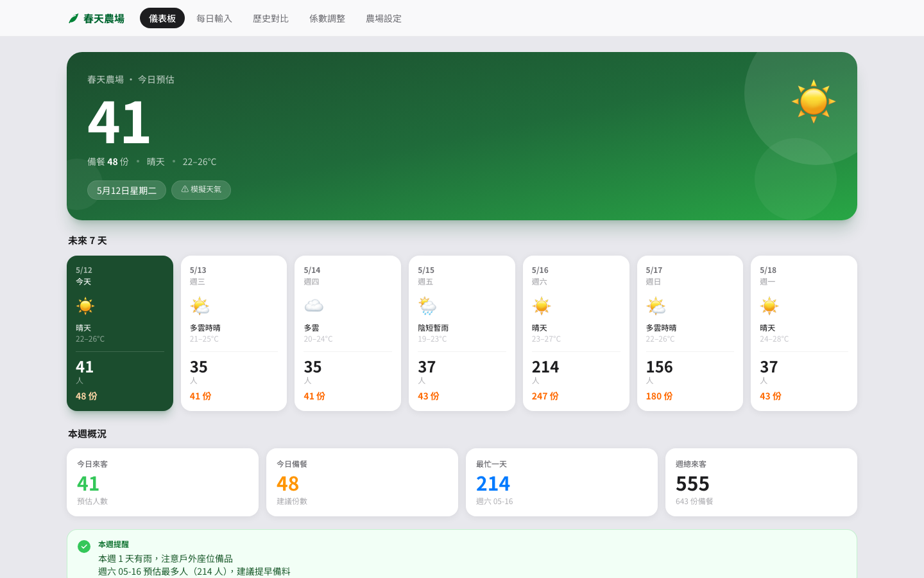Switch to the 每日輸入 tab
This screenshot has width=924, height=578.
214,18
